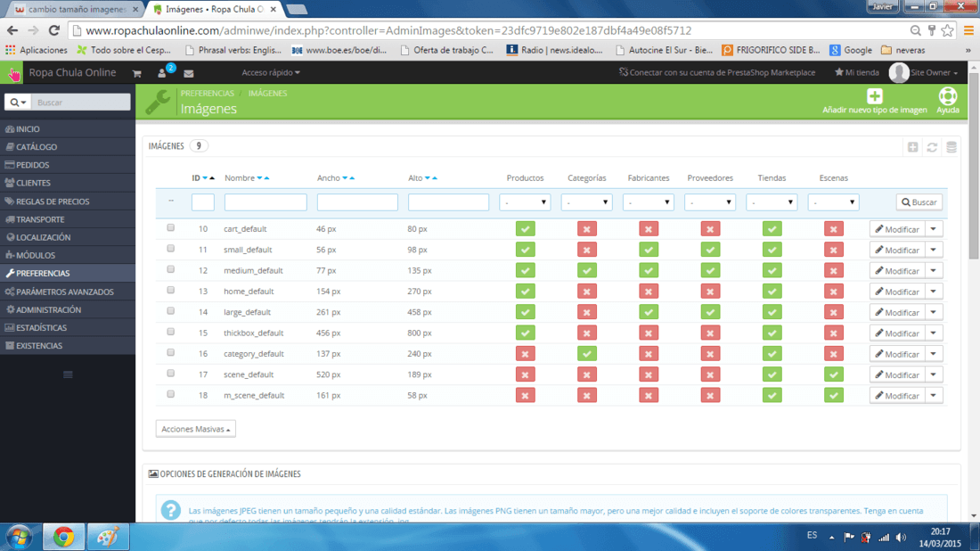Open Chrome menu button
The width and height of the screenshot is (980, 551).
click(968, 30)
